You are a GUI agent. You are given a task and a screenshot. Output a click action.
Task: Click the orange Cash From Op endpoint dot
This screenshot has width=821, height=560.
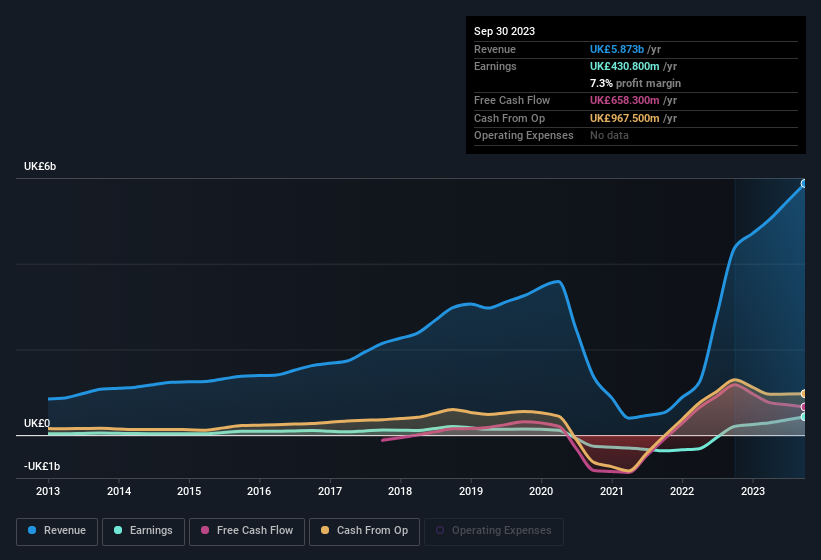(804, 394)
